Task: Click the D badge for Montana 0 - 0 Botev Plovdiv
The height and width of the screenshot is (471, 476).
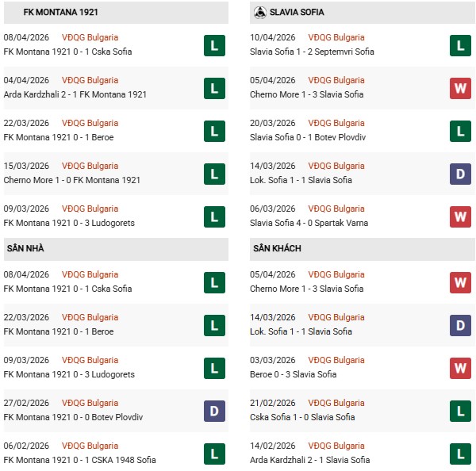Action: click(212, 411)
